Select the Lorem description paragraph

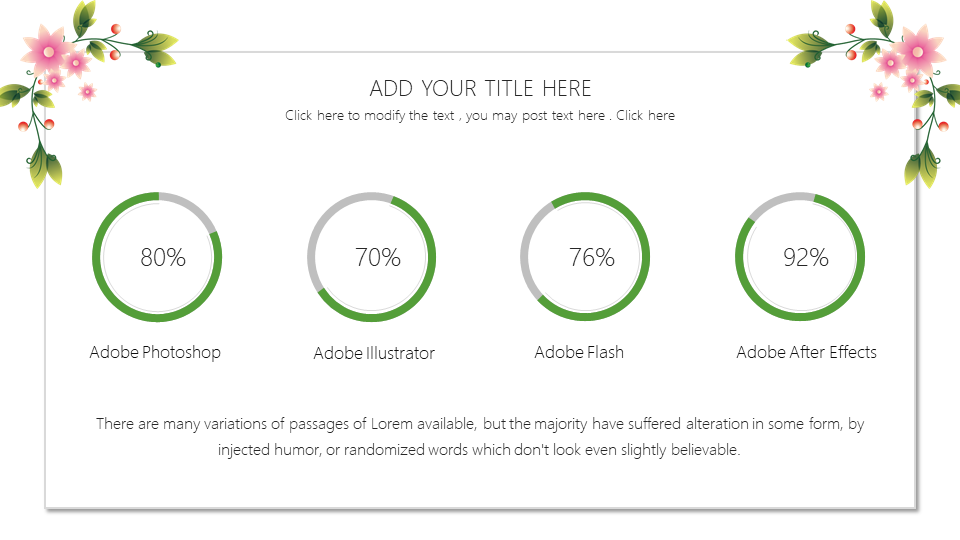(x=480, y=437)
